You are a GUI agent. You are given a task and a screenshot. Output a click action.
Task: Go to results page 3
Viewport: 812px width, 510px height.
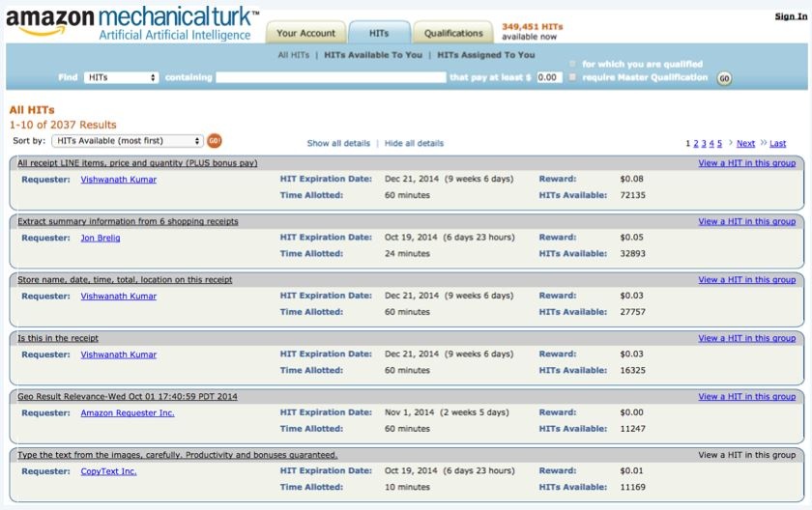pos(704,143)
